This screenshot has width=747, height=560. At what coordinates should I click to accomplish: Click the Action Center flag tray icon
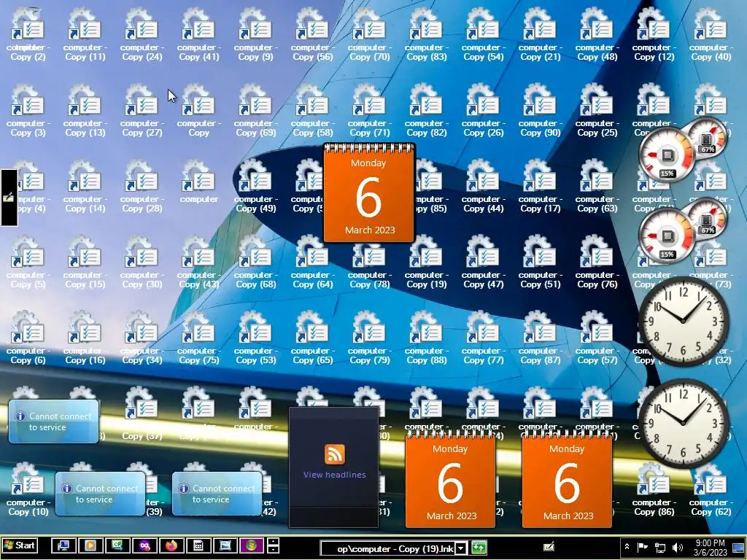pyautogui.click(x=643, y=548)
